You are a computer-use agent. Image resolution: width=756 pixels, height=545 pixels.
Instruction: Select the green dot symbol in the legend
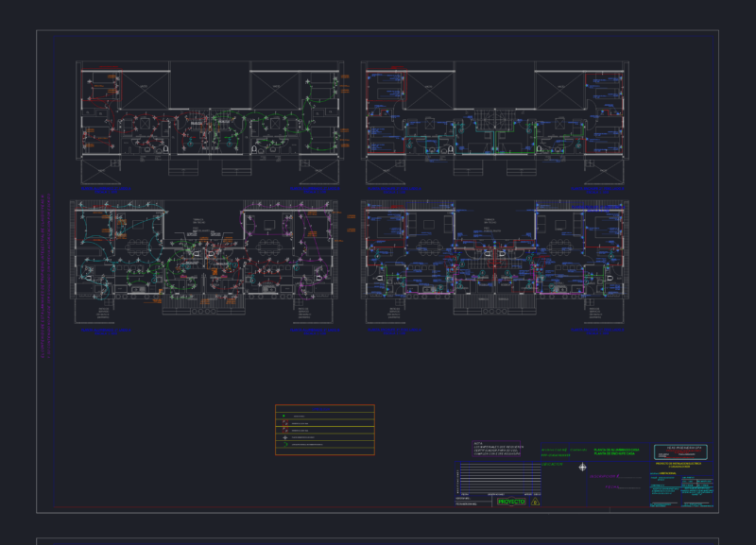point(284,416)
